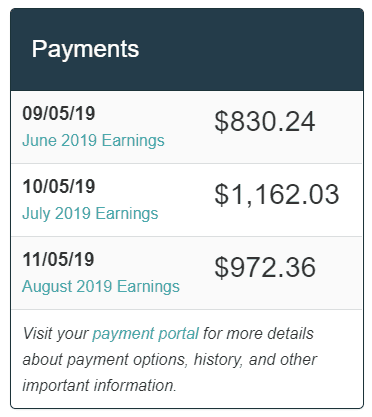This screenshot has width=372, height=417.
Task: Click the word 'July' in earnings link
Action: [36, 213]
